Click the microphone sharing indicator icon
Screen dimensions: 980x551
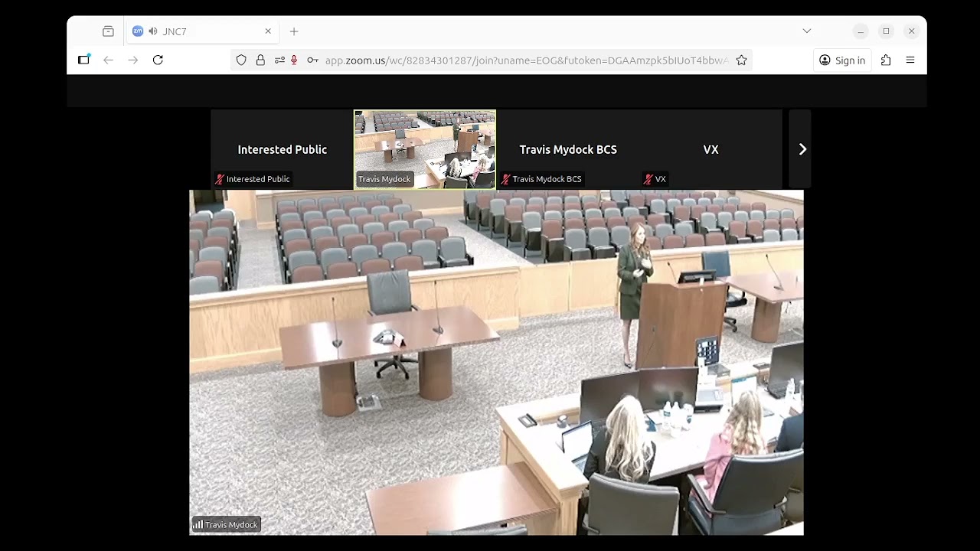pyautogui.click(x=294, y=60)
